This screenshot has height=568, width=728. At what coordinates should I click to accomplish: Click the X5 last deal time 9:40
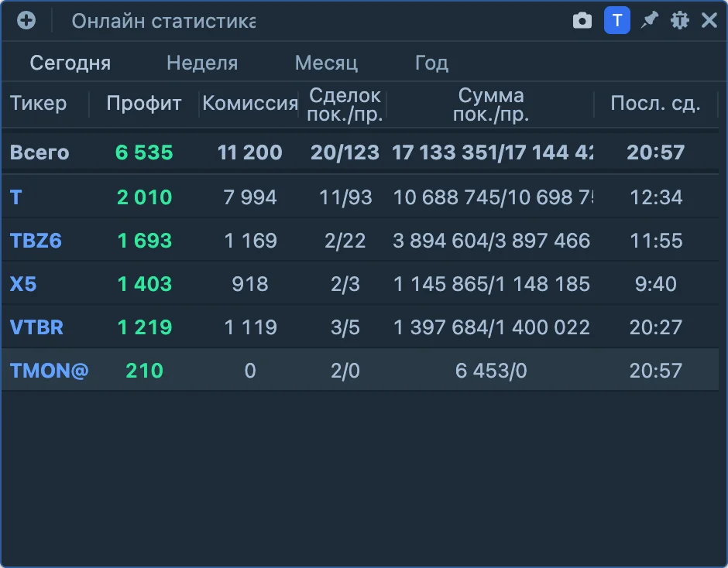coord(655,284)
